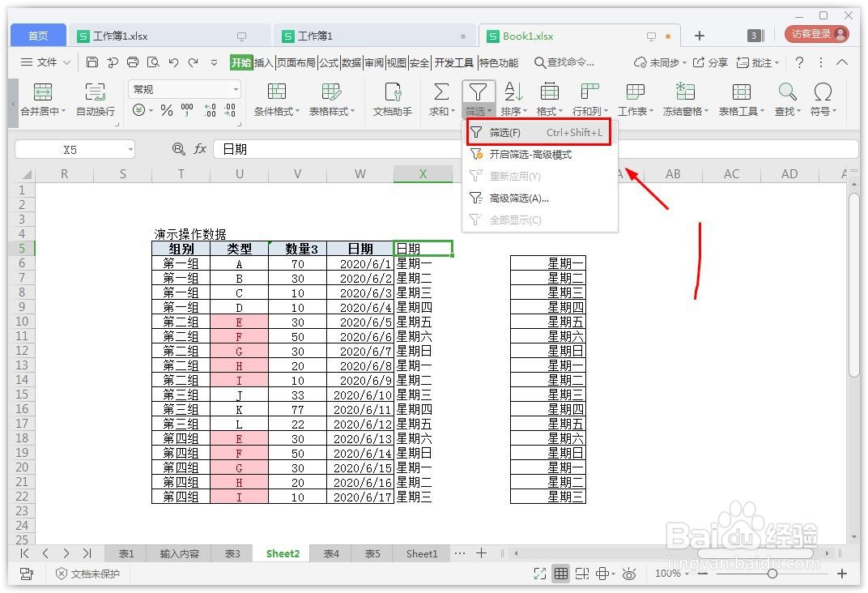Choose 高级筛选(A) from the filter menu
Screen dimensions: 868x593
pos(518,197)
